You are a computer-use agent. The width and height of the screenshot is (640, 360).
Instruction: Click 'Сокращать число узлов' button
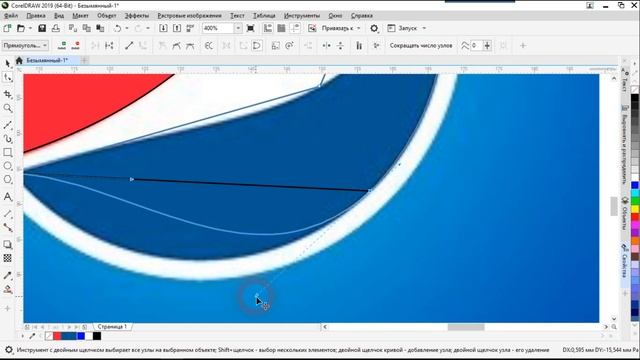click(421, 45)
